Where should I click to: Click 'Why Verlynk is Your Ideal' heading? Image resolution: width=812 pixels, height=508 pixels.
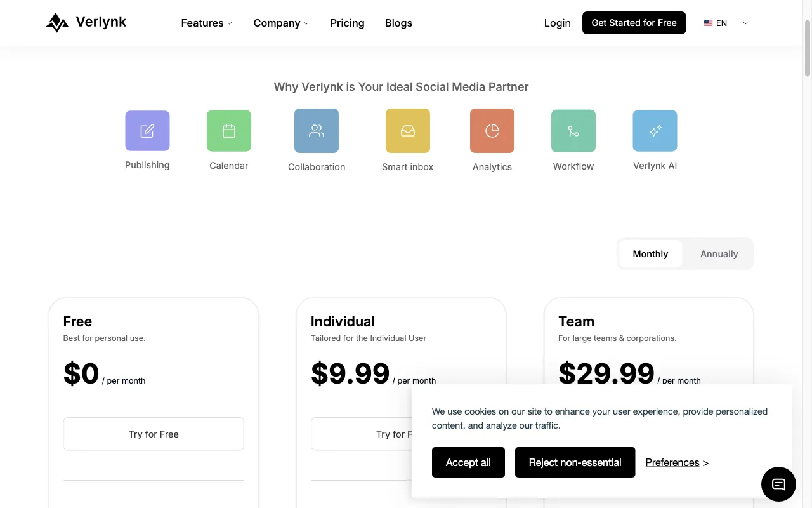(x=401, y=87)
